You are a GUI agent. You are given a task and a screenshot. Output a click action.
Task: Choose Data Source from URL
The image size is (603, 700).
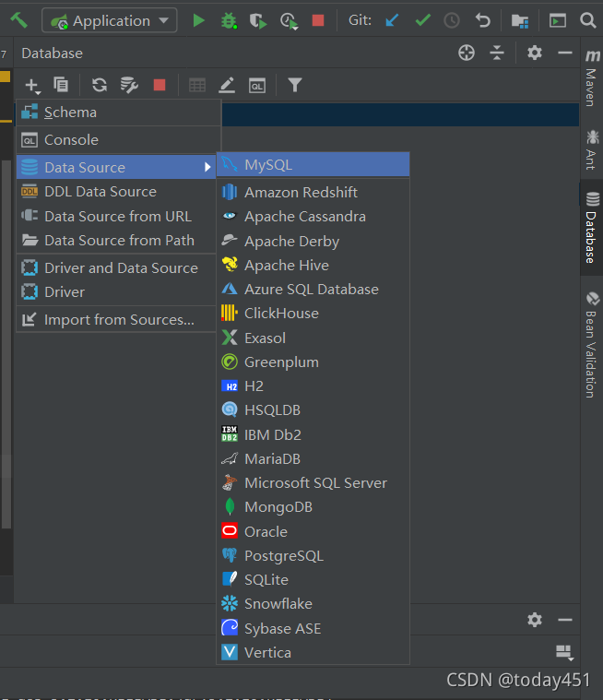pyautogui.click(x=116, y=217)
